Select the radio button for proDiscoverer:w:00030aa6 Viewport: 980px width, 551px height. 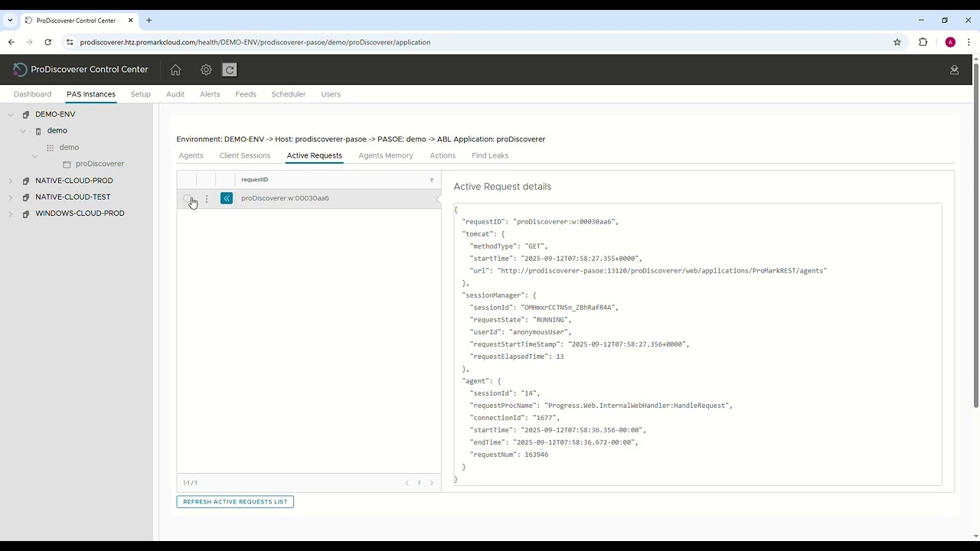(x=188, y=199)
